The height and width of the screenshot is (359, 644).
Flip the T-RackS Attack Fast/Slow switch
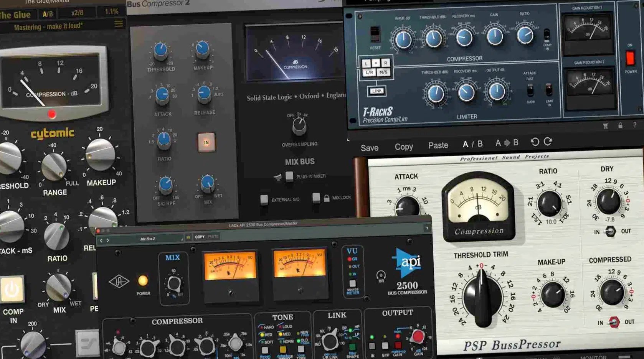click(x=530, y=91)
